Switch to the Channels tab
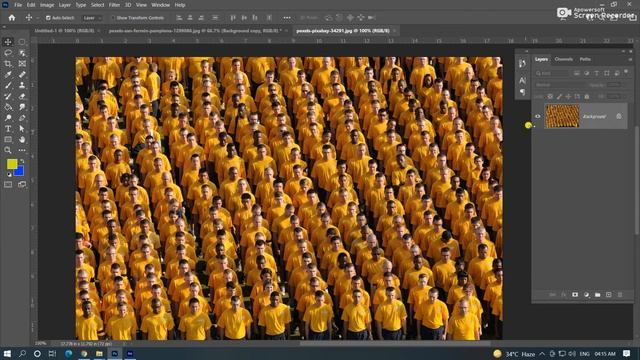Viewport: 640px width, 360px height. 563,59
